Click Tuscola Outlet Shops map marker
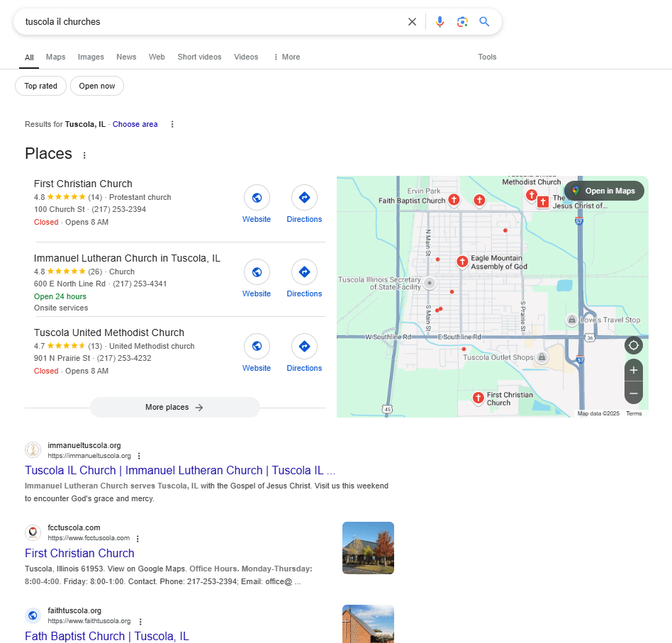672x643 pixels. (x=542, y=357)
